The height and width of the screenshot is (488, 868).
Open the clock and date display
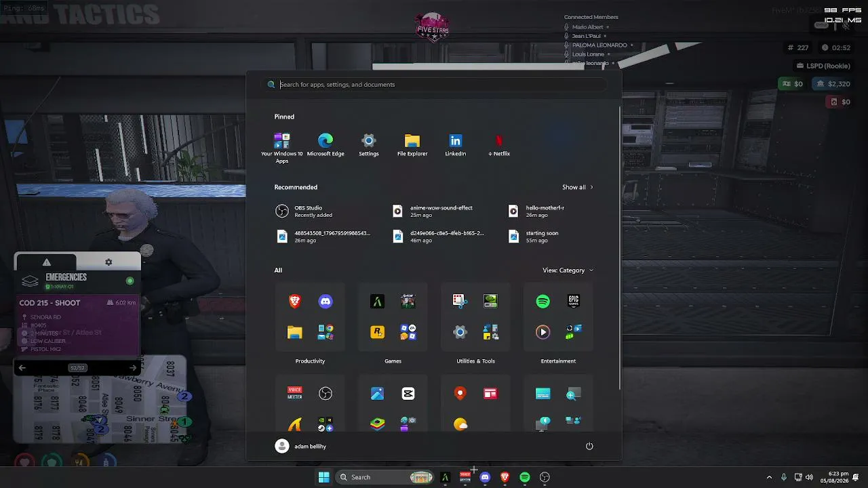point(833,477)
